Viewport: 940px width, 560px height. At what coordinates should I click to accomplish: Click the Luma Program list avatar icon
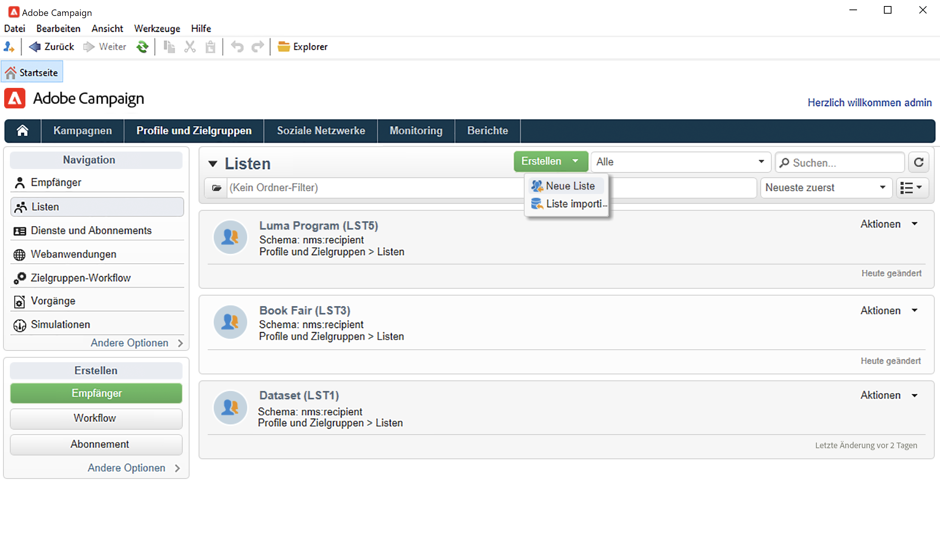(x=230, y=237)
